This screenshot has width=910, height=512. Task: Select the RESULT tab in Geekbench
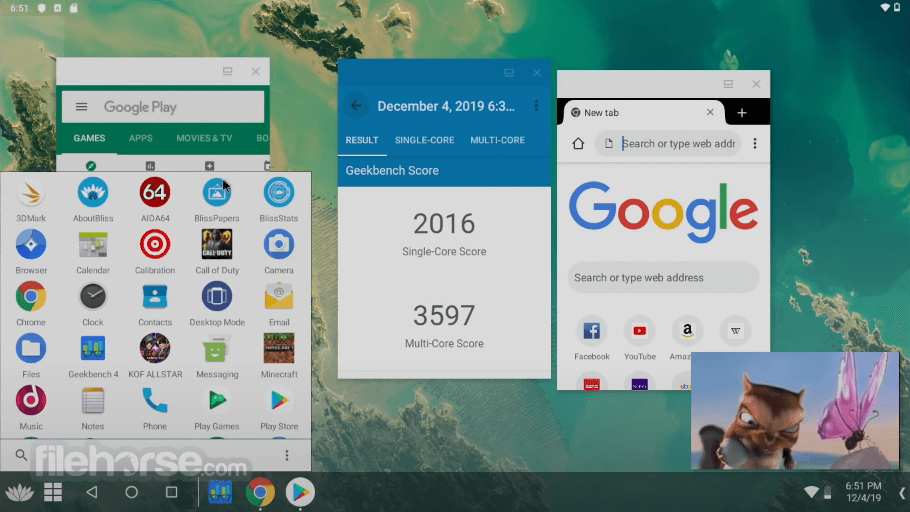(362, 140)
